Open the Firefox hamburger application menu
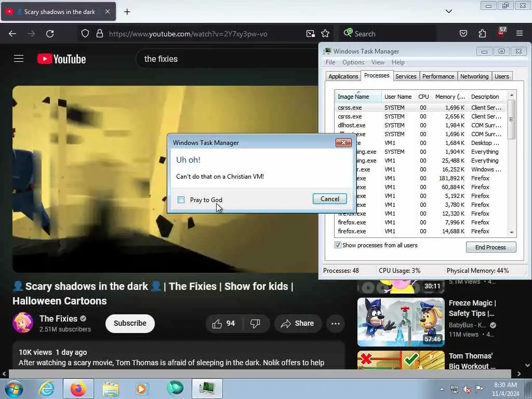The width and height of the screenshot is (532, 399). (520, 33)
